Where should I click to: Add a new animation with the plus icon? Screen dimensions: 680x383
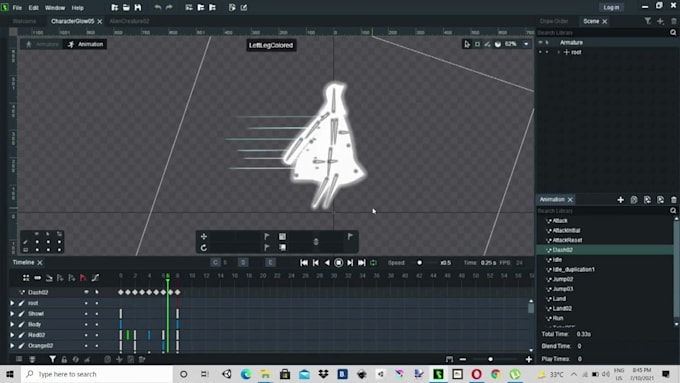point(621,200)
